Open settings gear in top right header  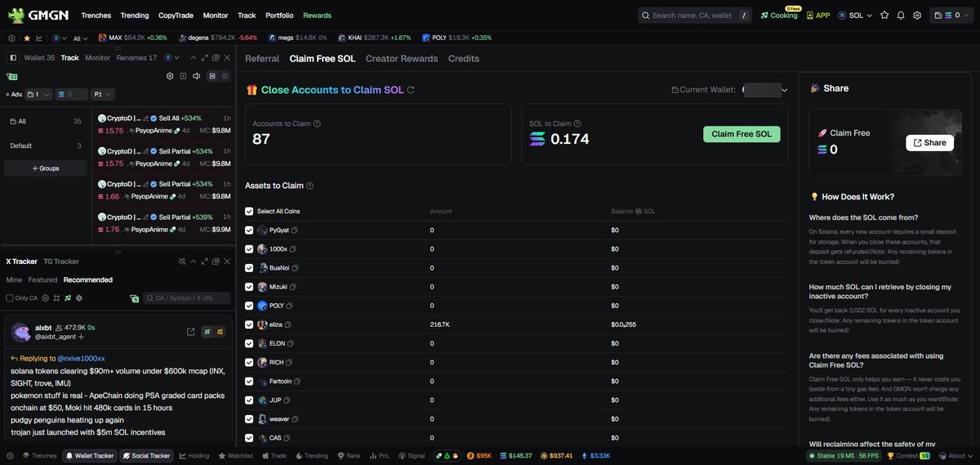(x=917, y=15)
